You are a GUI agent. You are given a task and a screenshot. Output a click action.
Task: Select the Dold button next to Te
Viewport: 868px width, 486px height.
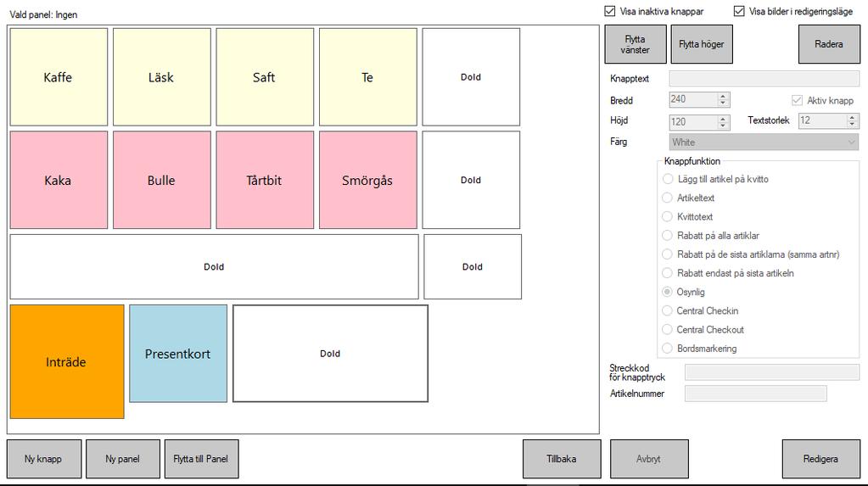[471, 77]
